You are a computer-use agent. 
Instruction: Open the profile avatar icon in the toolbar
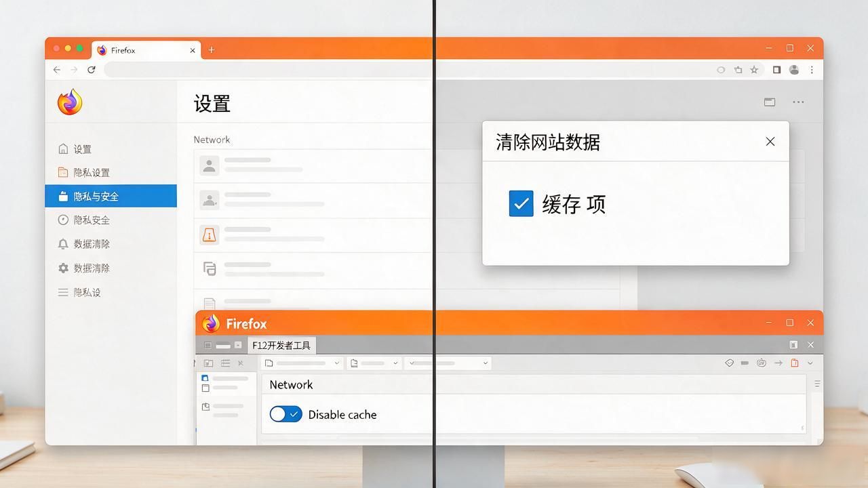(794, 69)
